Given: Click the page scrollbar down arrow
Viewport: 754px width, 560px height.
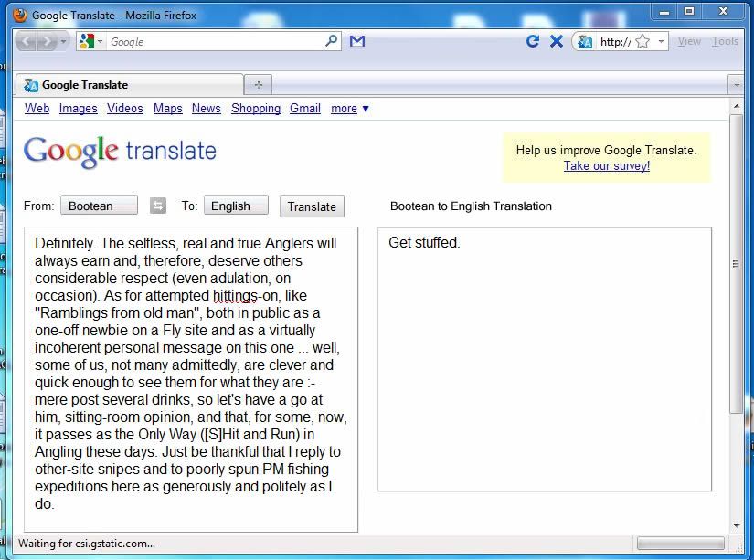Looking at the screenshot, I should 737,526.
